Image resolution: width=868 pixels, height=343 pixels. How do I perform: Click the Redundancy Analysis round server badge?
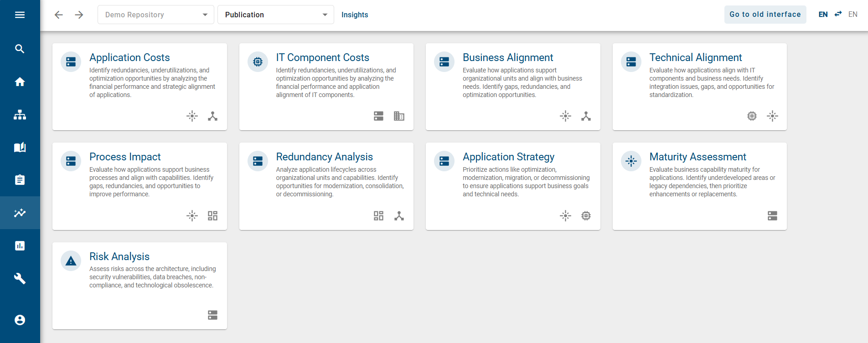[x=258, y=161]
